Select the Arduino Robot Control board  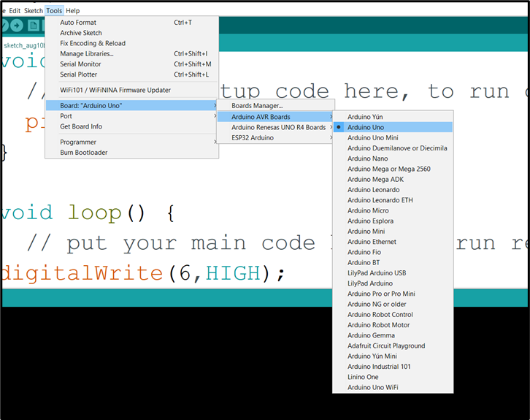click(x=393, y=315)
